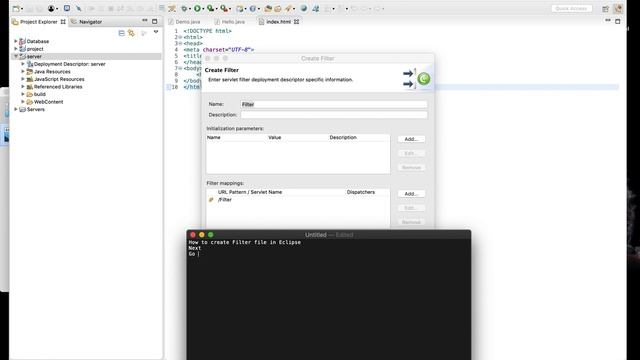Expand the build folder
Viewport: 640px width, 360px height.
(x=23, y=94)
